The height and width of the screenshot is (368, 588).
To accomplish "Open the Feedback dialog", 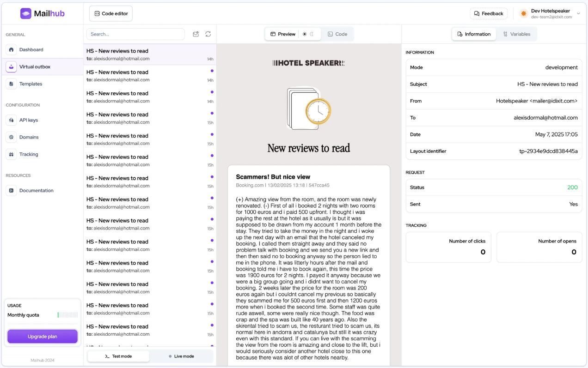I will [x=489, y=13].
